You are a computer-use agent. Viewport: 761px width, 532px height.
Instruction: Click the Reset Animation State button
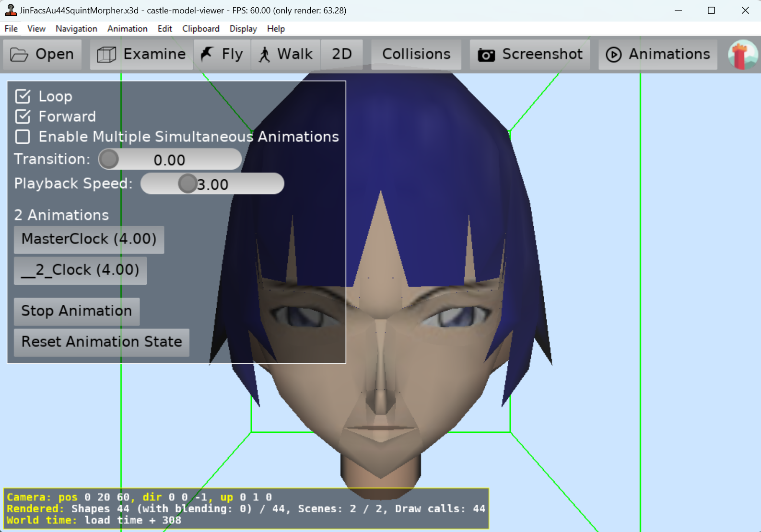(x=102, y=342)
